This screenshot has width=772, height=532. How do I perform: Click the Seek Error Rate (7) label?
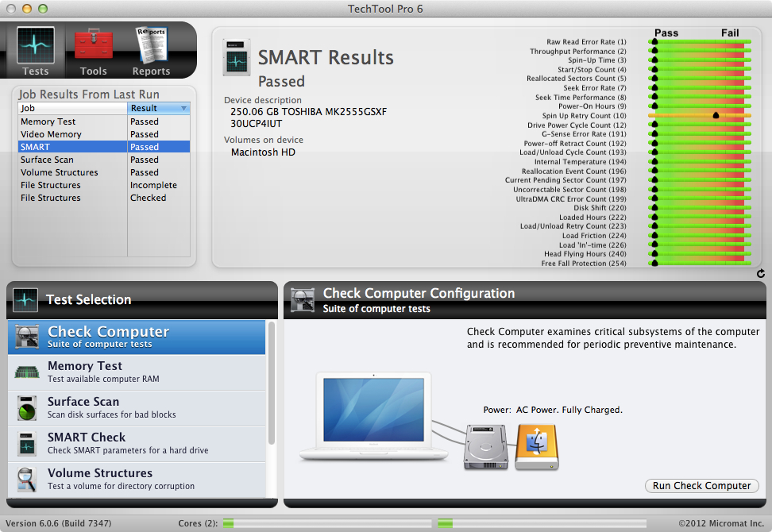595,88
